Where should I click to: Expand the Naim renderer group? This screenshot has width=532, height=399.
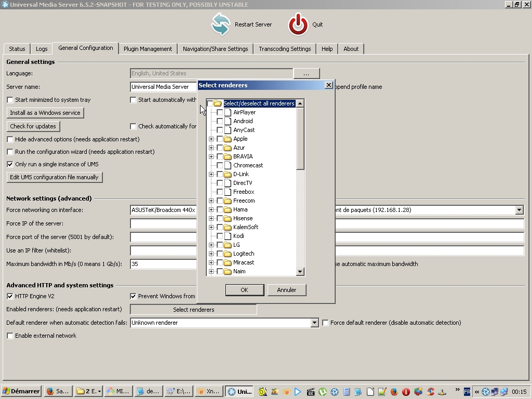pyautogui.click(x=211, y=271)
